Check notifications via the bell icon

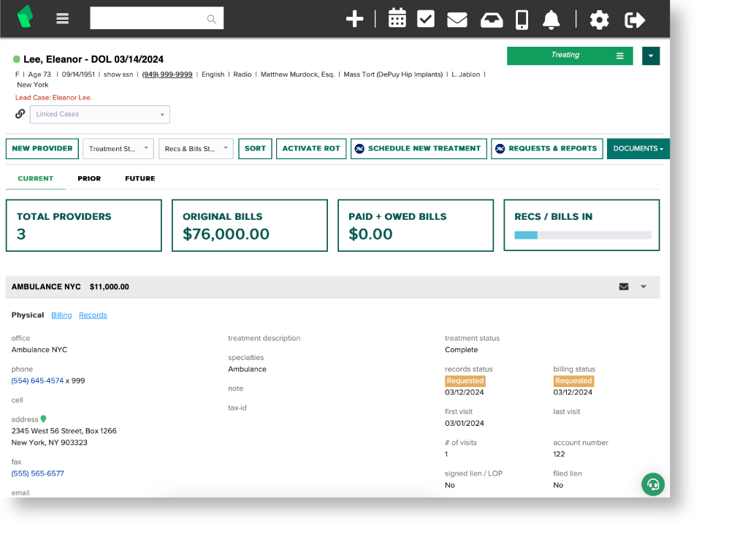click(x=551, y=18)
